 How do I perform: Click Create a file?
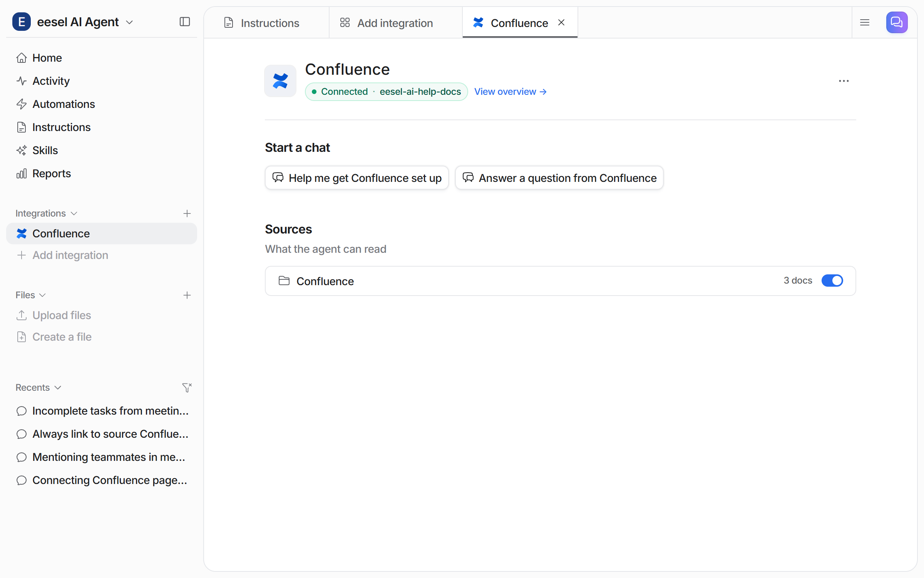click(x=102, y=337)
